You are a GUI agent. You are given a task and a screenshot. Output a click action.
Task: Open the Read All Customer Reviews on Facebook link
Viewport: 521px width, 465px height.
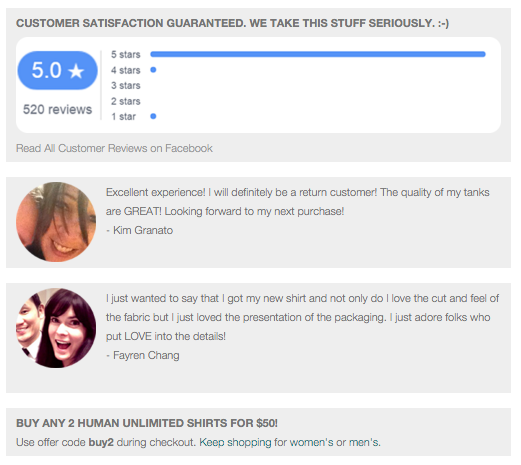114,148
